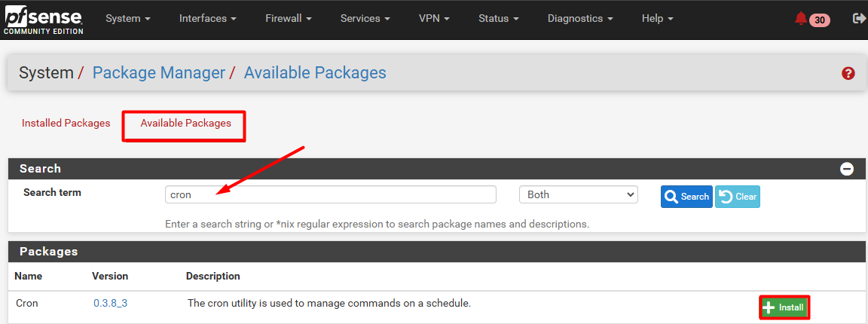The image size is (868, 324).
Task: Open the red help question mark icon
Action: tap(848, 73)
